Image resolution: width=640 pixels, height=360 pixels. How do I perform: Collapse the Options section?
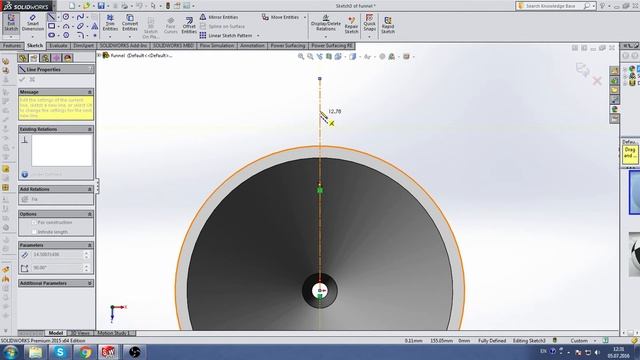pos(89,214)
